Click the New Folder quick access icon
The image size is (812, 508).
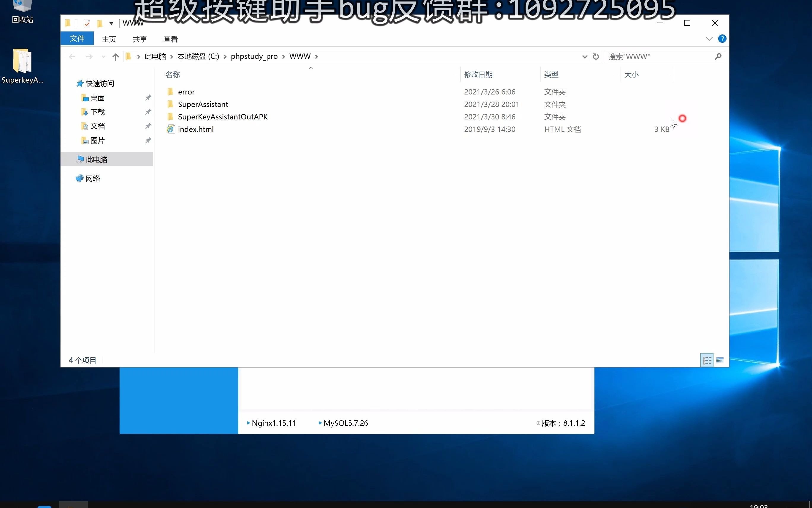tap(100, 23)
